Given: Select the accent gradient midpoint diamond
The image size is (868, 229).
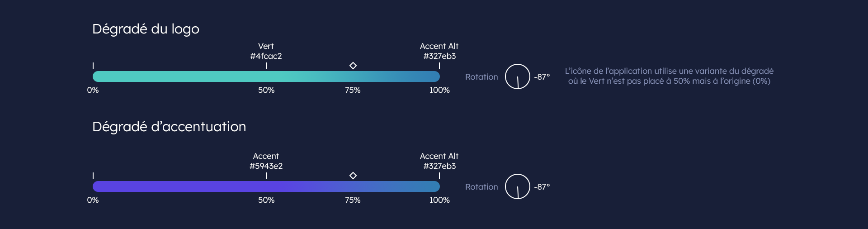Looking at the screenshot, I should [x=353, y=176].
